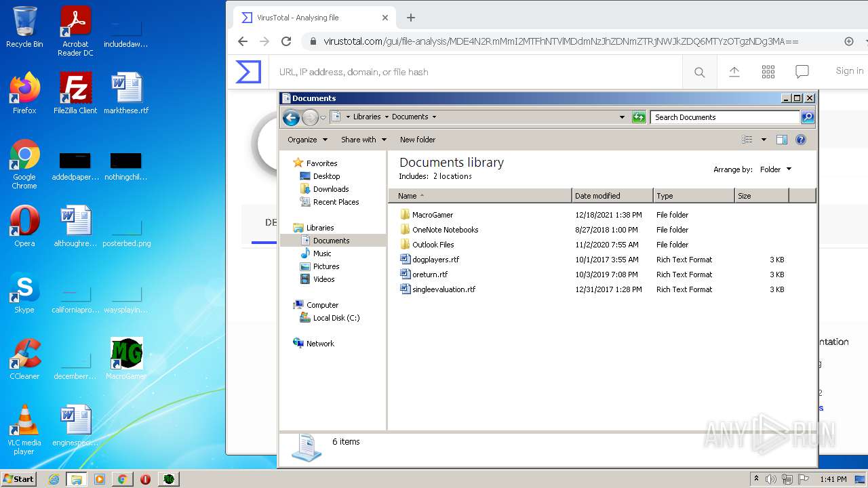Viewport: 868px width, 488px height.
Task: Select the VirusTotal - Analysing file tab
Action: [x=313, y=18]
